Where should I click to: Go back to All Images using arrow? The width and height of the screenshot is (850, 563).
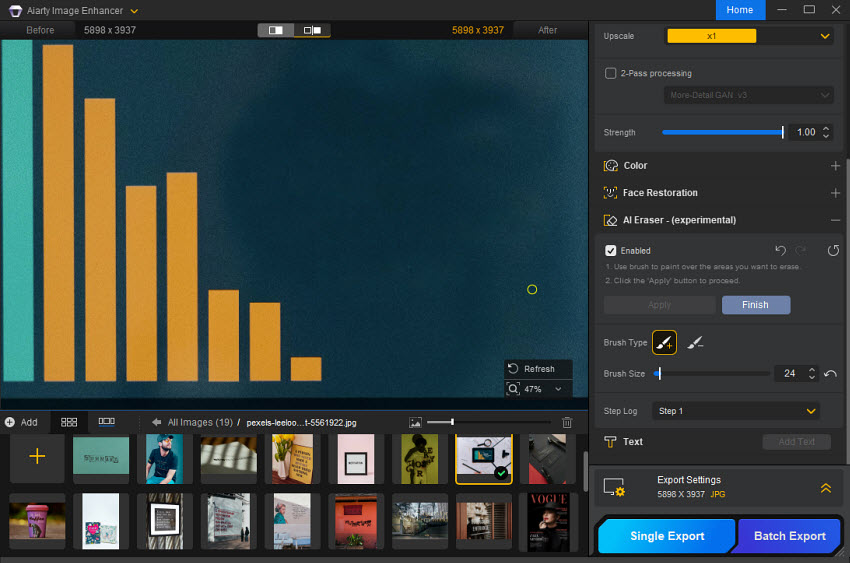157,423
